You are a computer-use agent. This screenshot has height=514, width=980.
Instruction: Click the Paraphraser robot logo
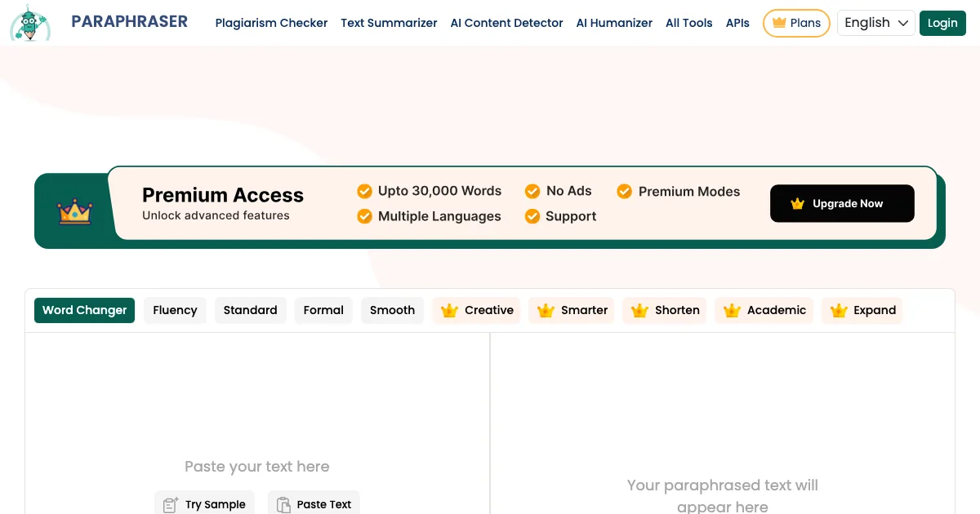(x=29, y=24)
